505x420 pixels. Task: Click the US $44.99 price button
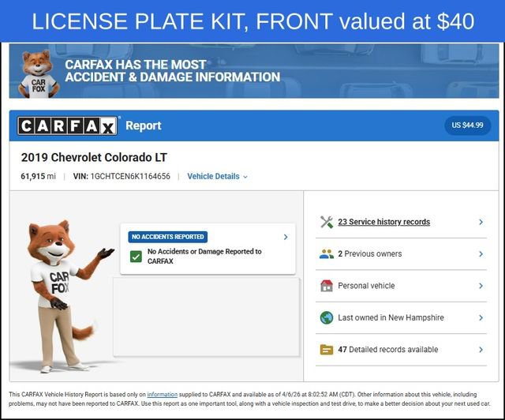click(x=468, y=125)
